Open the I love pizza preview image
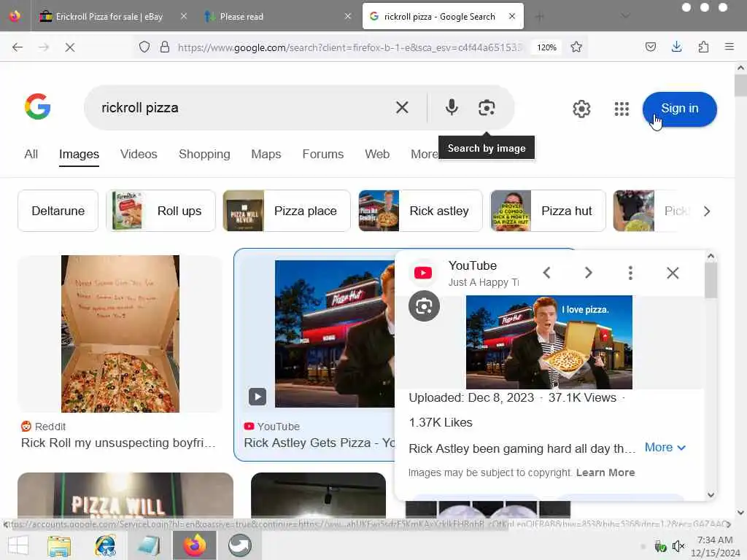The width and height of the screenshot is (747, 560). (549, 343)
